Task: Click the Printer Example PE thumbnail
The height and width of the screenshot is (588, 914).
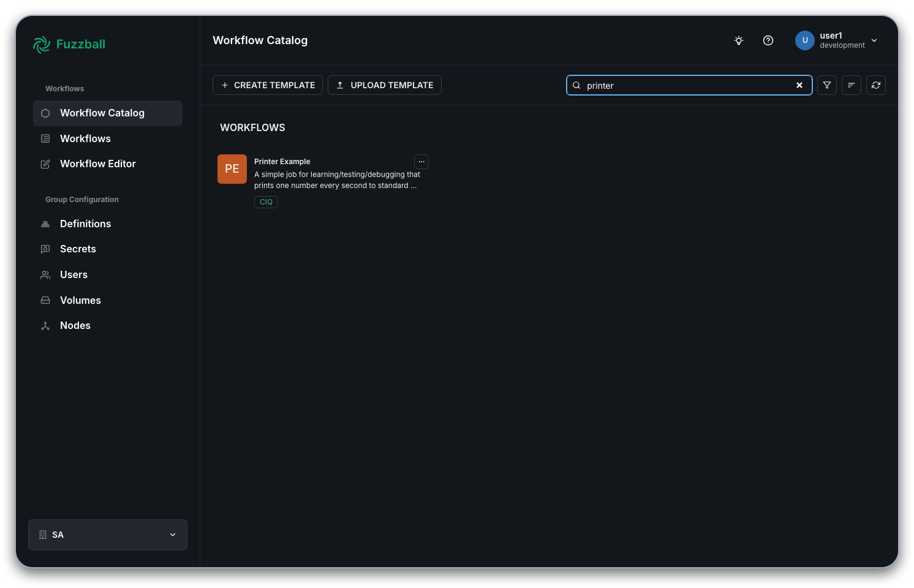Action: coord(232,168)
